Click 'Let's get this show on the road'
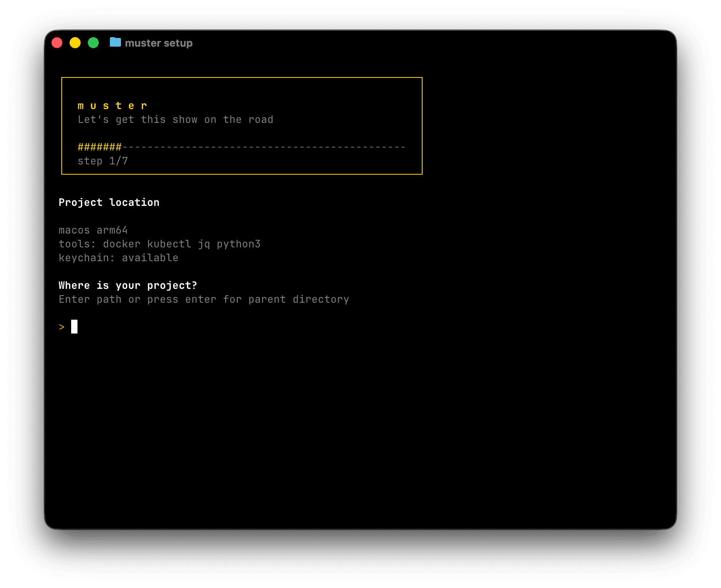Screen dimensions: 721x588 (176, 119)
